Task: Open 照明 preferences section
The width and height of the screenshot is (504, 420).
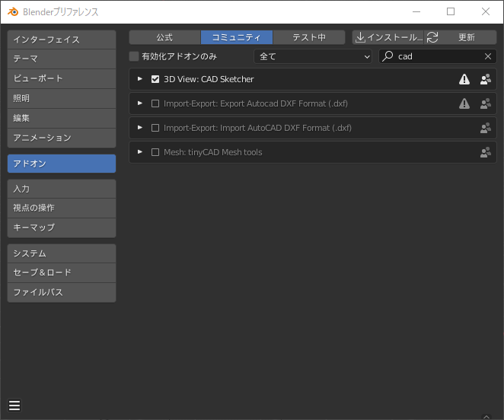Action: 62,98
